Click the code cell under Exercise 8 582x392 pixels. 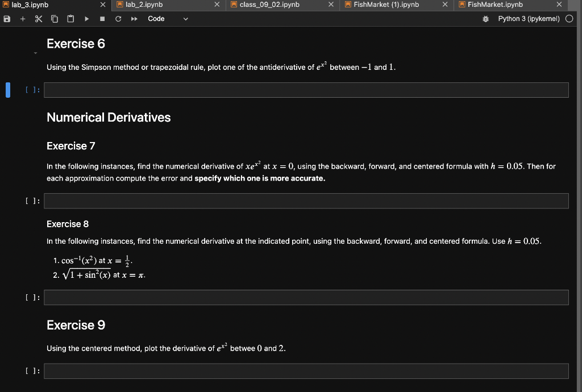coord(306,298)
